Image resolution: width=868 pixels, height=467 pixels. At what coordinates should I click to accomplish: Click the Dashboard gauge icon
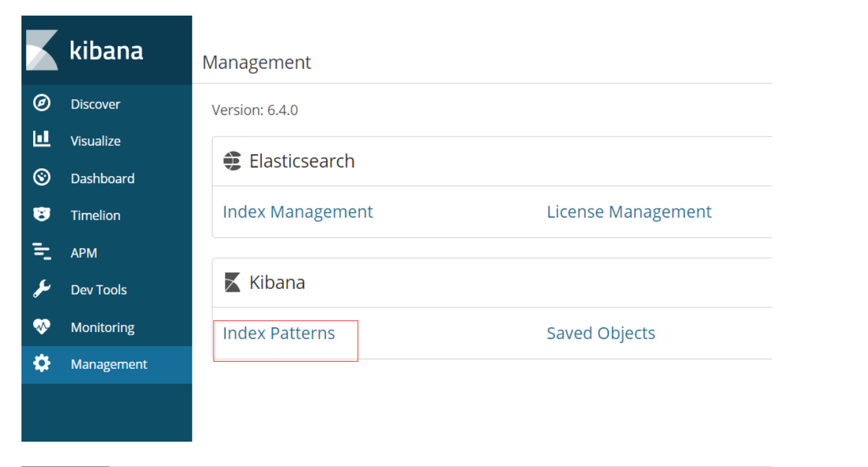pos(42,177)
